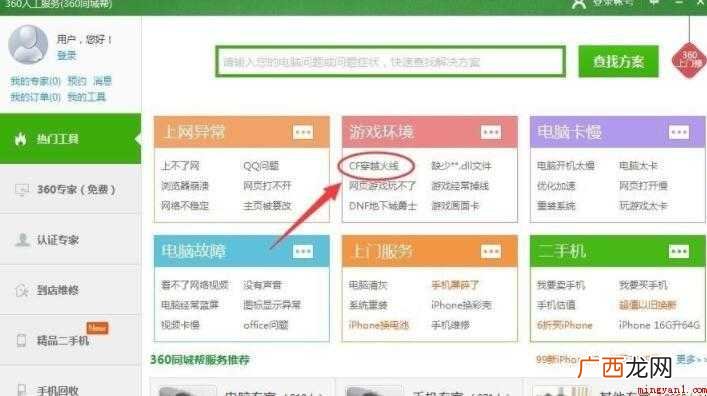Screen dimensions: 707x396
Task: Open DNF地下城勇士 tool
Action: [x=383, y=206]
